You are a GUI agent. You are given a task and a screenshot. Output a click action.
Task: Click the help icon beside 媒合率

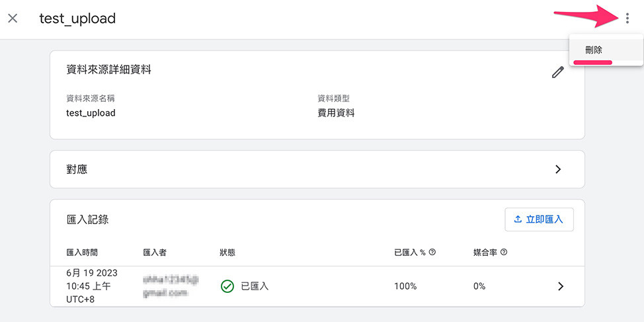(x=504, y=253)
